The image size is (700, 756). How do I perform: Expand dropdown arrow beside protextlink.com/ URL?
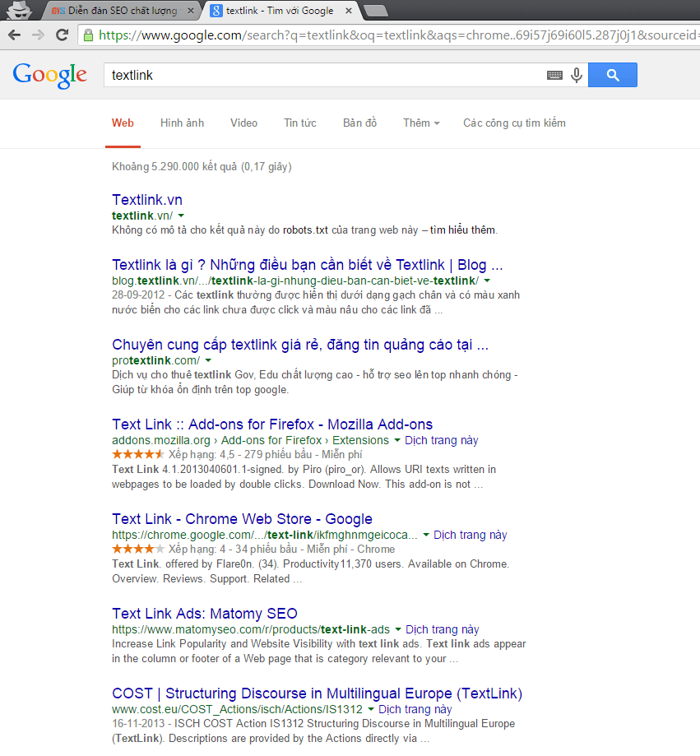[208, 360]
